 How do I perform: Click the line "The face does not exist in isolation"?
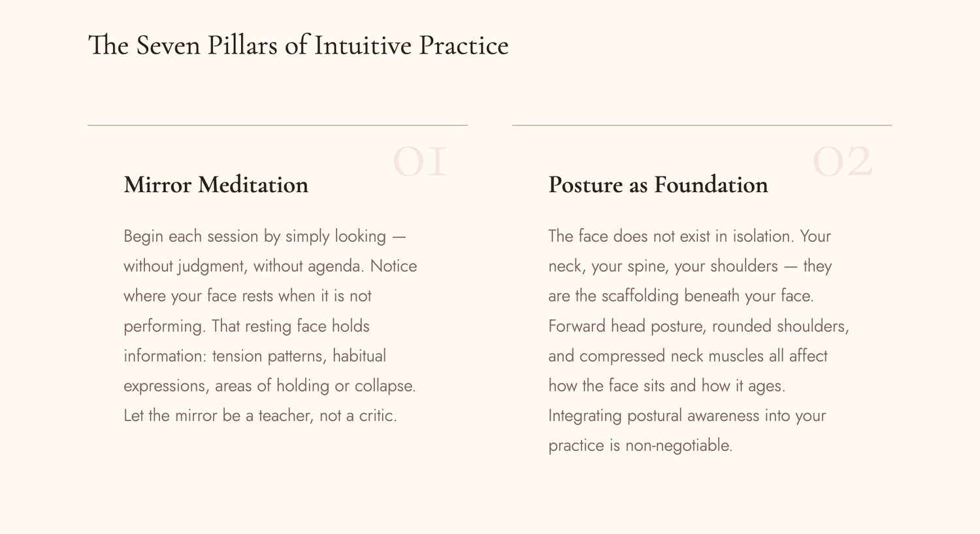click(671, 236)
